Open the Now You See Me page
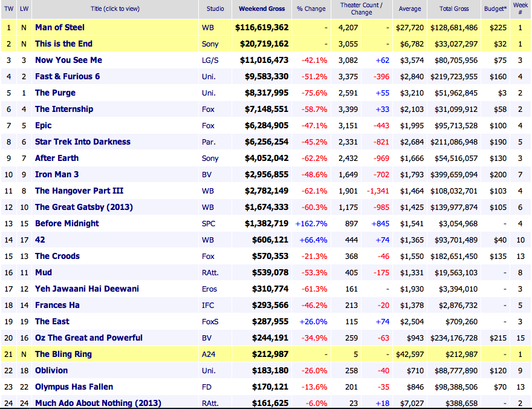Viewport: 532px width, 409px height. 68,60
